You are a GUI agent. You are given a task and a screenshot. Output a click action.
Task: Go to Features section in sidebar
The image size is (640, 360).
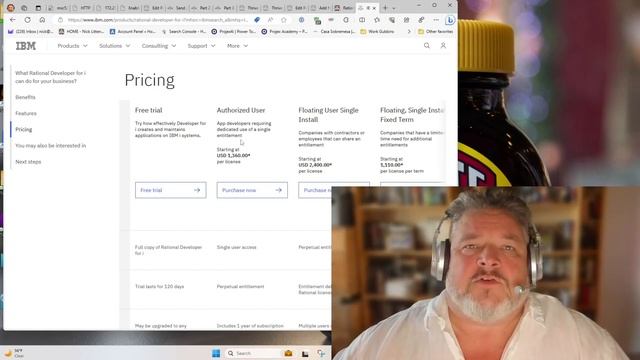point(26,113)
